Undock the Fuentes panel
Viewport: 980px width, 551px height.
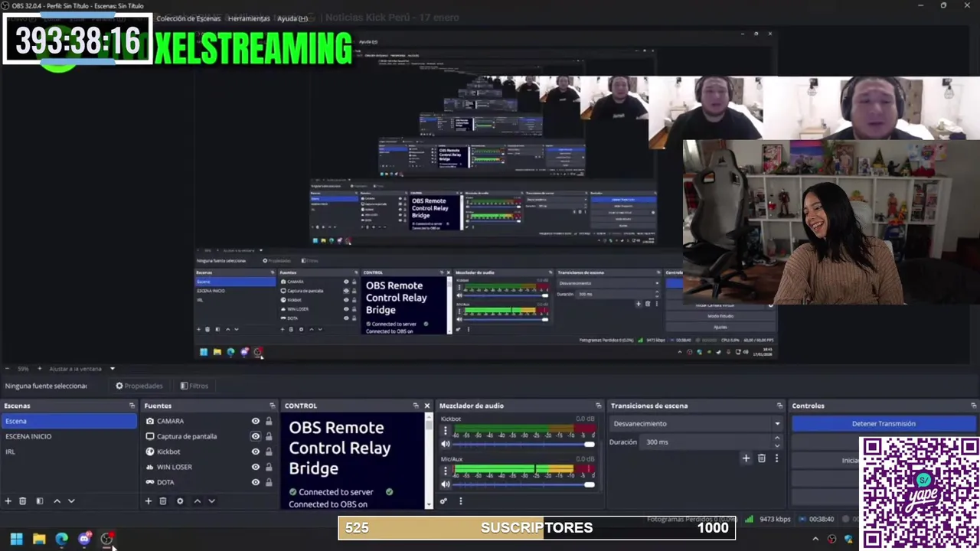(x=272, y=406)
